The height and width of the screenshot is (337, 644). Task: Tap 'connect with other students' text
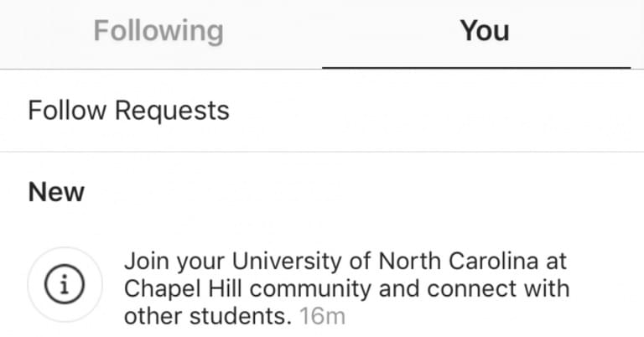coord(347,303)
